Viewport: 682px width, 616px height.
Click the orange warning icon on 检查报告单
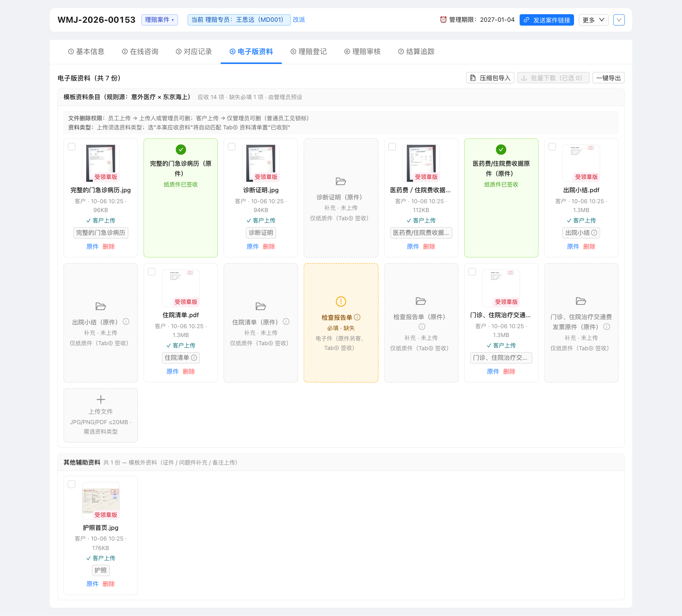click(x=341, y=301)
